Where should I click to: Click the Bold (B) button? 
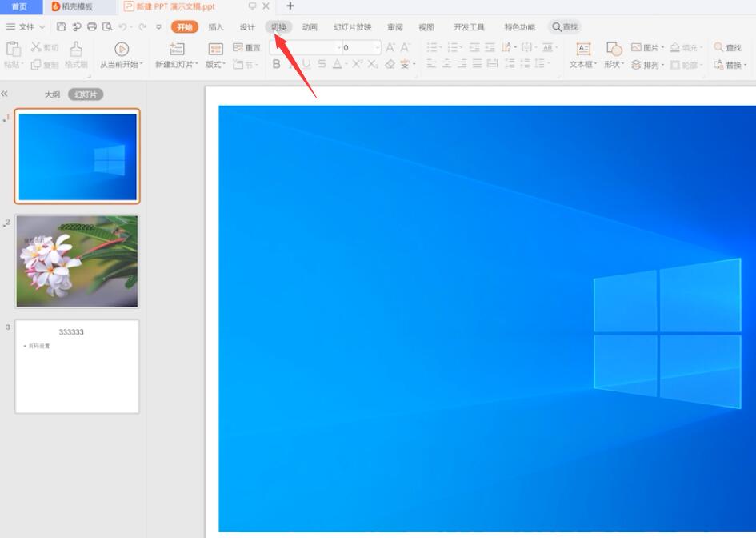point(276,64)
